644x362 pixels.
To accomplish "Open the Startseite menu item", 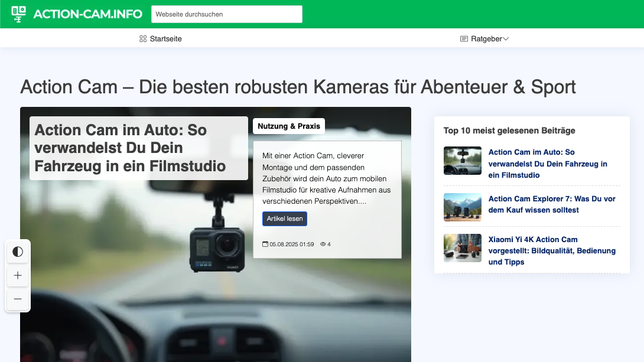I will click(x=165, y=39).
